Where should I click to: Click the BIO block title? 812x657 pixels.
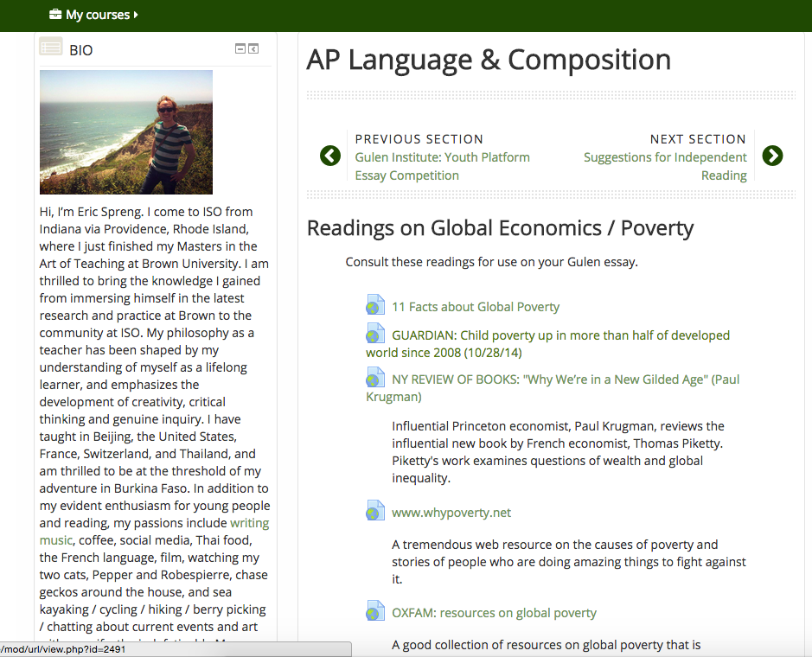tap(80, 50)
